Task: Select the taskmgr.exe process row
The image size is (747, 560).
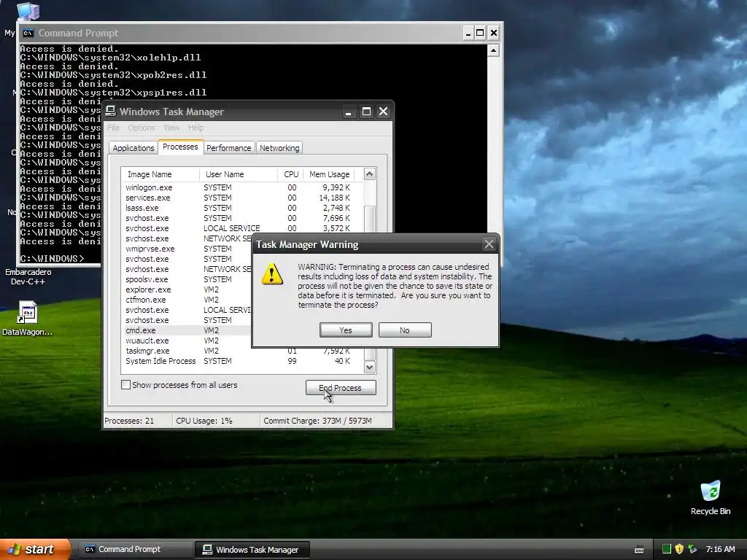Action: point(242,351)
